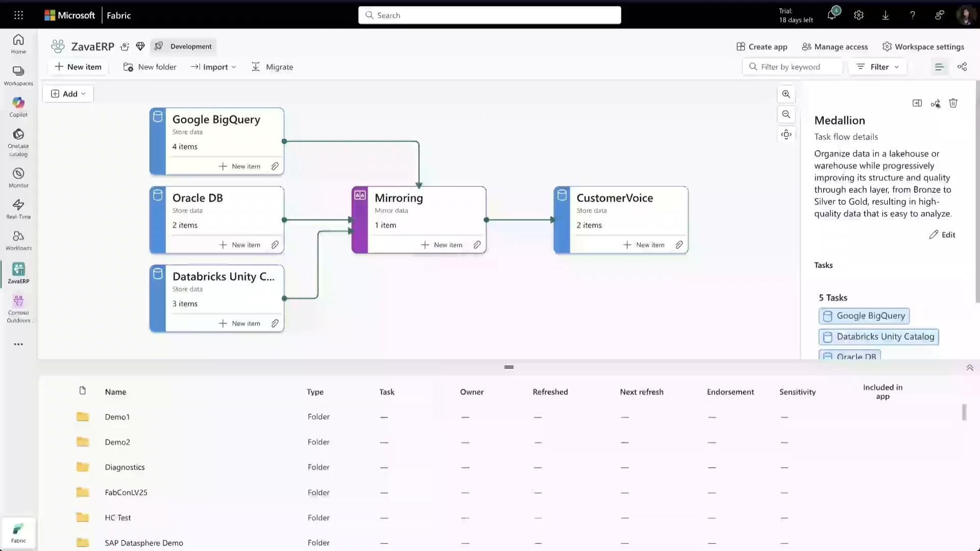This screenshot has width=980, height=551.
Task: Open Copilot in left navigation
Action: [18, 107]
